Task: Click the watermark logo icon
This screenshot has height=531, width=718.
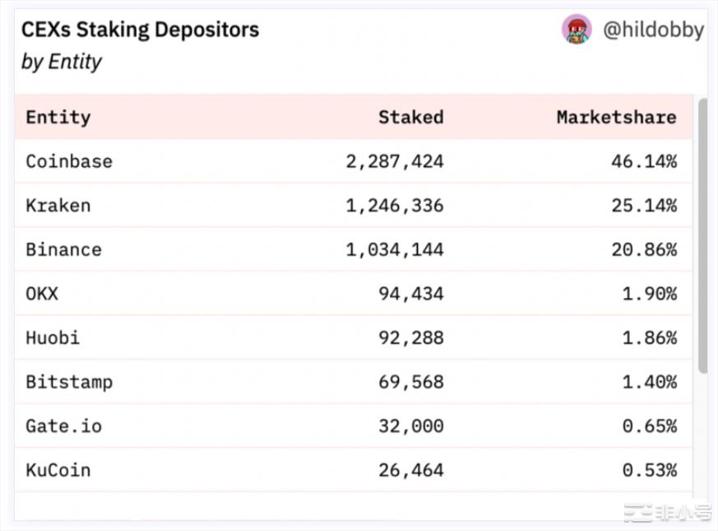Action: [x=637, y=511]
